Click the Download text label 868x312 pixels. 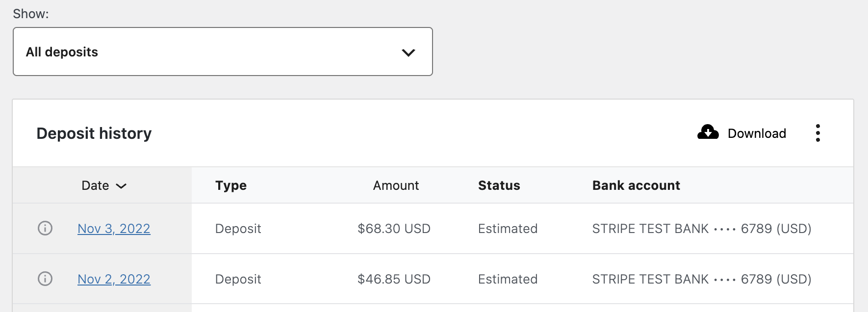(x=757, y=133)
